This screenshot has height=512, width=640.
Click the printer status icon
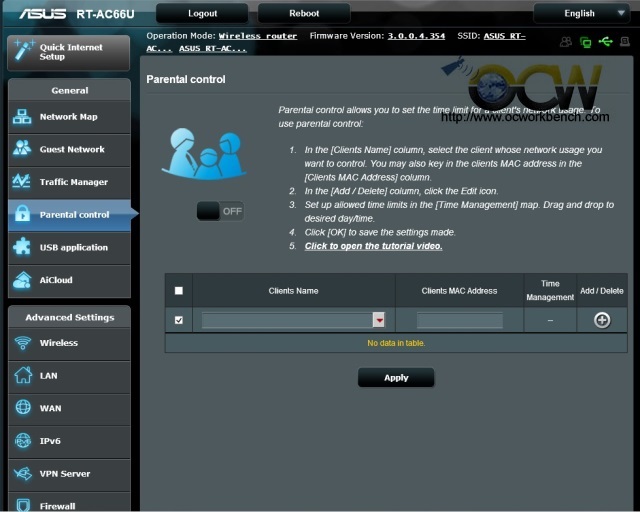point(625,41)
